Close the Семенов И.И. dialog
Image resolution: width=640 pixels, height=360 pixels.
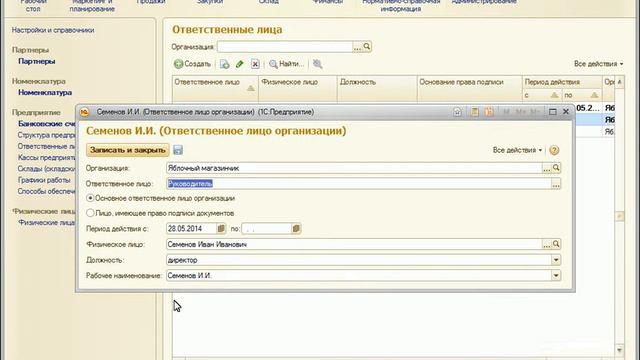566,111
